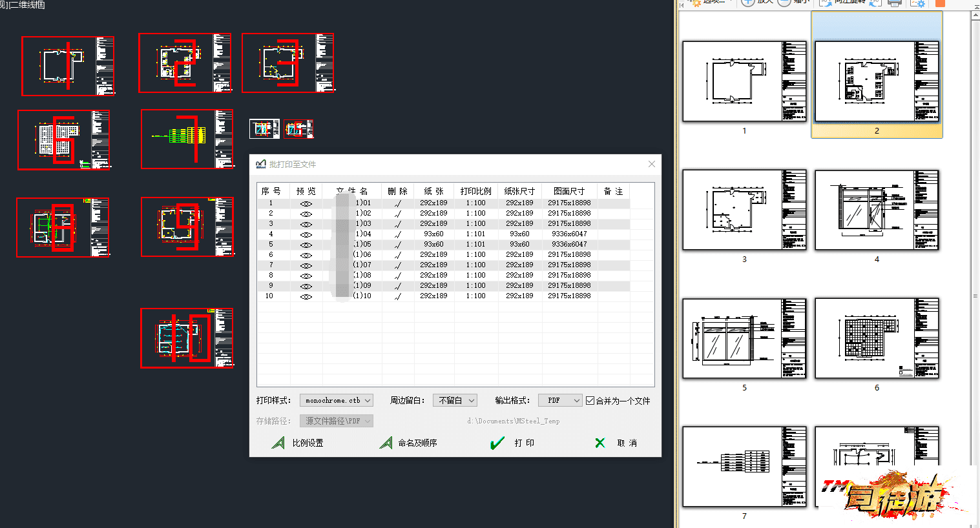Screen dimensions: 980x528
Task: Click the 纸张 column header
Action: click(x=433, y=191)
